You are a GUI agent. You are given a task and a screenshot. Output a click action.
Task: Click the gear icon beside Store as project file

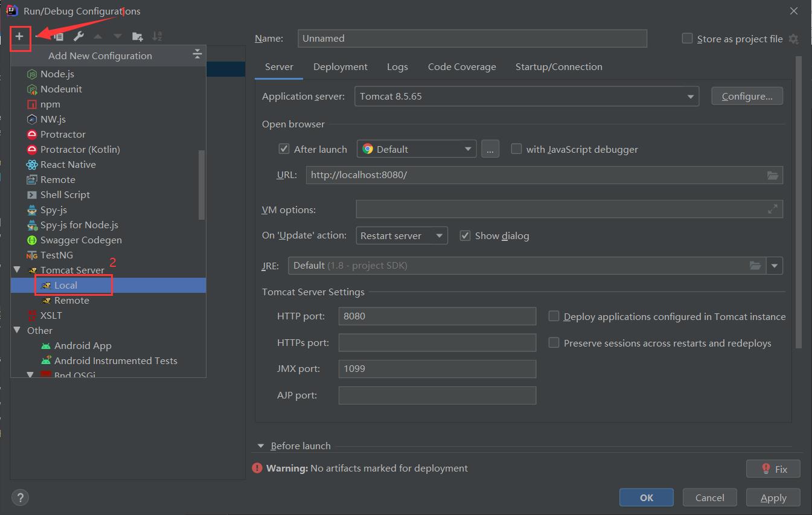coord(794,39)
